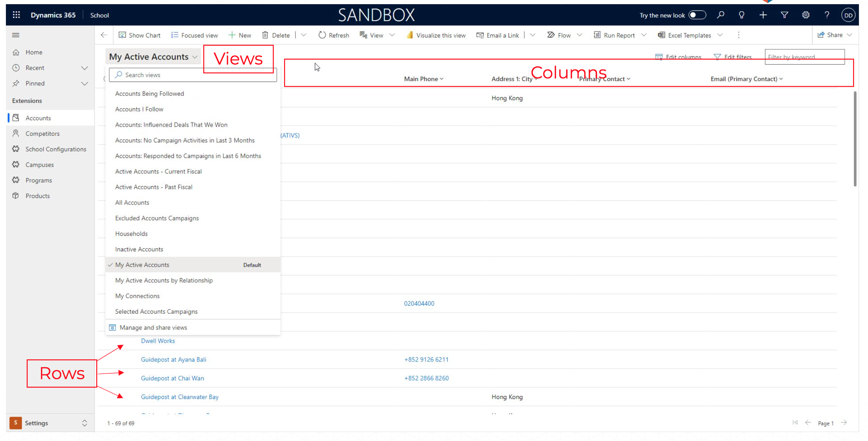Open the Guidepost at Chai Wan record
This screenshot has width=868, height=441.
(172, 378)
